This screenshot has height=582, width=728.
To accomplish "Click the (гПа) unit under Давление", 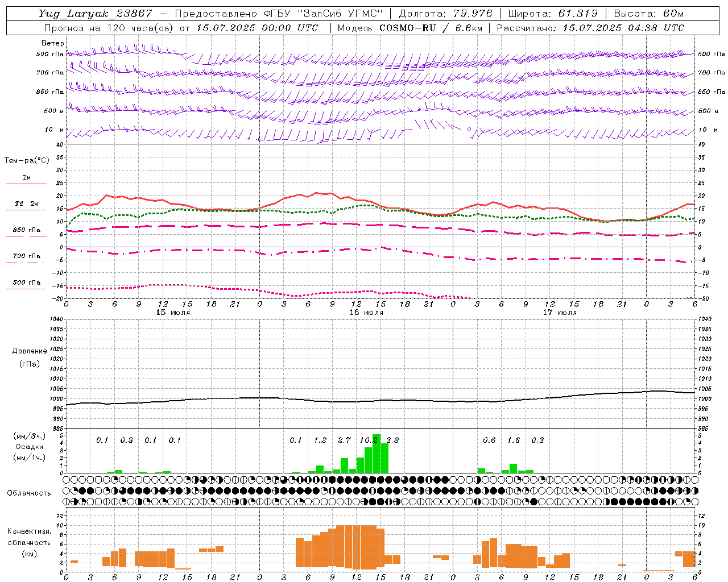I will tap(30, 364).
